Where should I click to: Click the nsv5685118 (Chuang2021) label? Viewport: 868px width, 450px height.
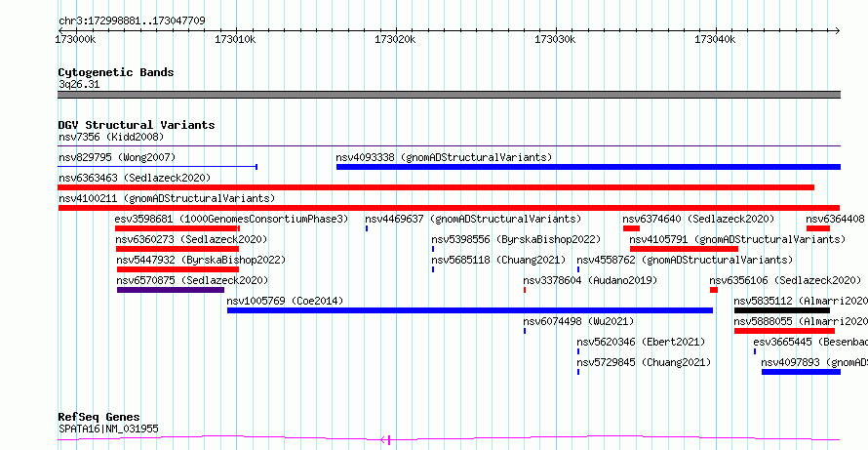click(x=498, y=260)
